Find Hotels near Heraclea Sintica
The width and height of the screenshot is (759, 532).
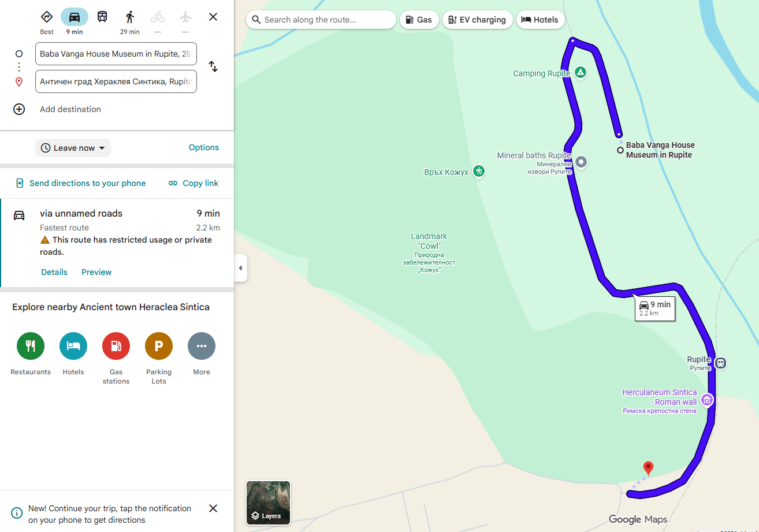tap(73, 347)
